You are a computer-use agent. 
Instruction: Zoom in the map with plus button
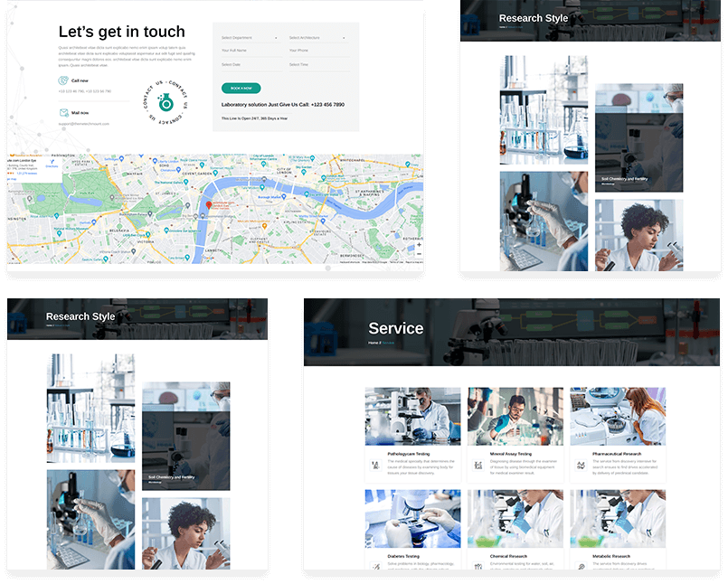coord(419,244)
